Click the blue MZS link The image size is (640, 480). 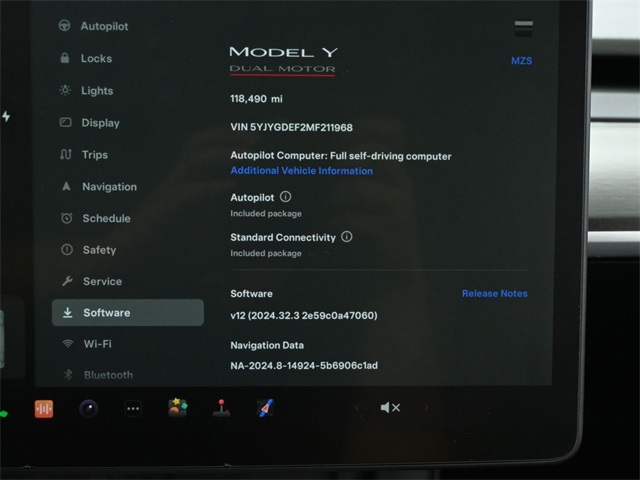(x=522, y=61)
